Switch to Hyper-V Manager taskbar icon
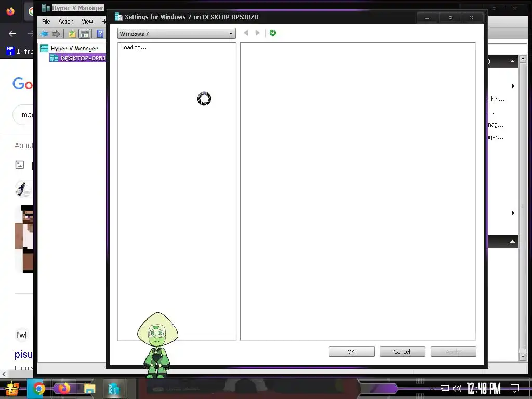The height and width of the screenshot is (399, 532). click(x=114, y=389)
